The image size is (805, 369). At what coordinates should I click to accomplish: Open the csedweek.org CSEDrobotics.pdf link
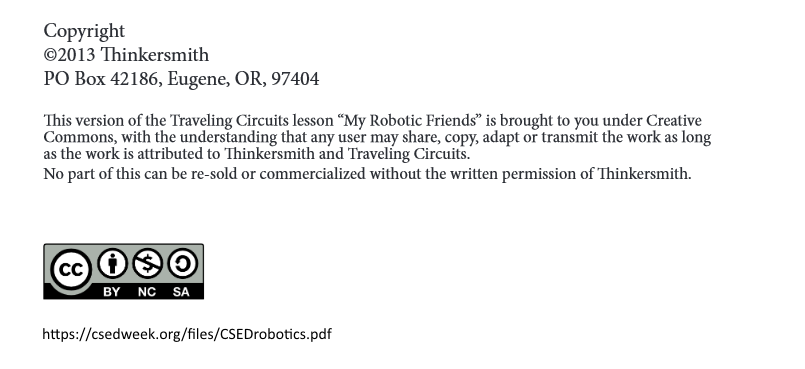(187, 334)
